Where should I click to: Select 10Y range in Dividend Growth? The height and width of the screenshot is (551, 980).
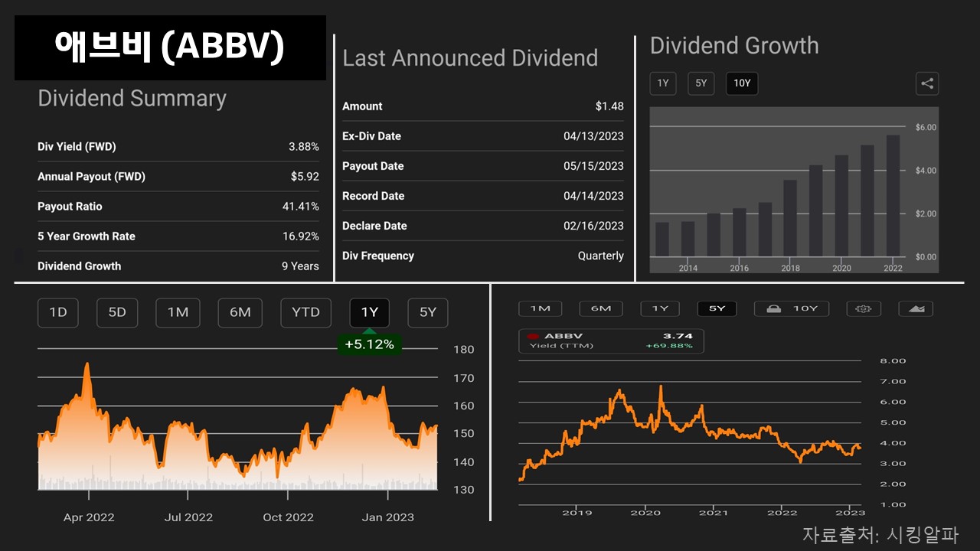tap(742, 84)
